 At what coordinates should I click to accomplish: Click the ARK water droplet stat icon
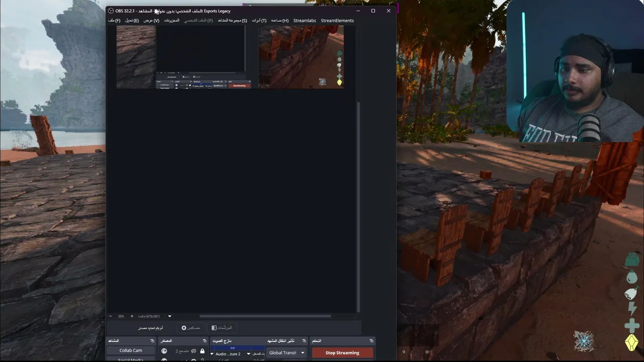[632, 277]
